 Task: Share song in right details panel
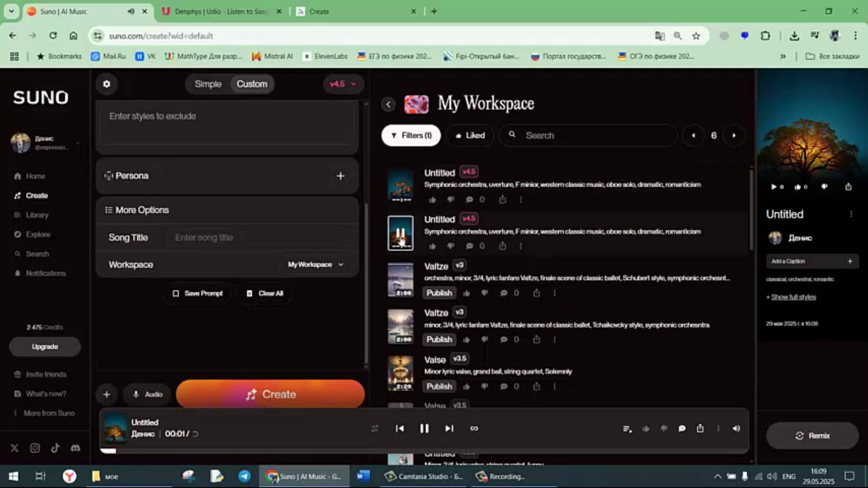tap(848, 187)
